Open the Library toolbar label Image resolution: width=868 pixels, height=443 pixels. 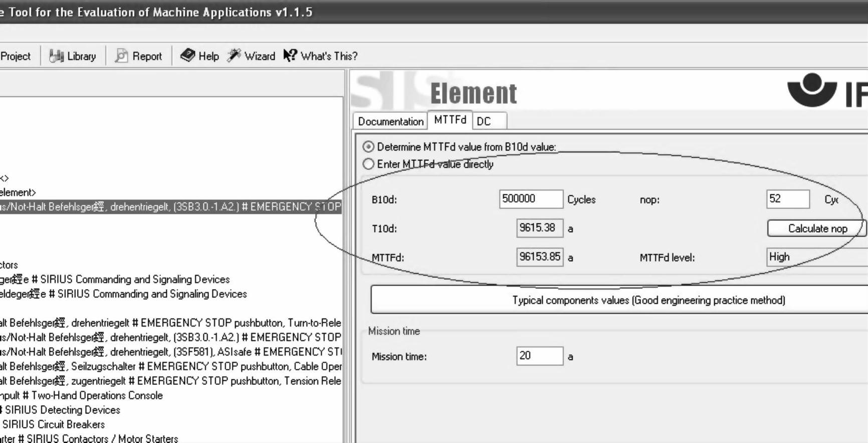click(x=82, y=56)
